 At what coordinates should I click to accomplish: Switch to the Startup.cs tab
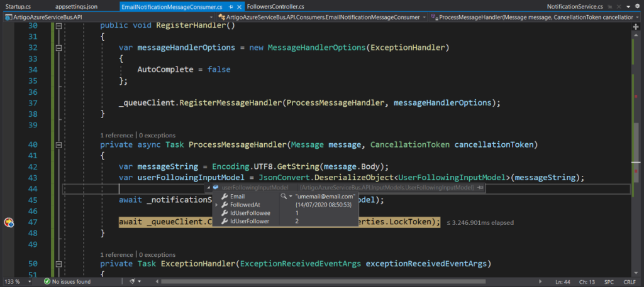click(x=18, y=7)
